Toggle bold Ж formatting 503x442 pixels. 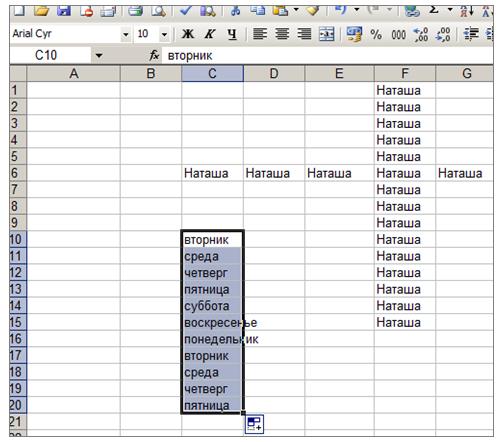click(x=188, y=34)
